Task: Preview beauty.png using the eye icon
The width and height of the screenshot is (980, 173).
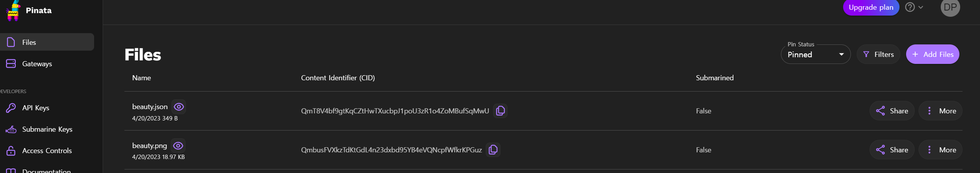Action: [178, 146]
